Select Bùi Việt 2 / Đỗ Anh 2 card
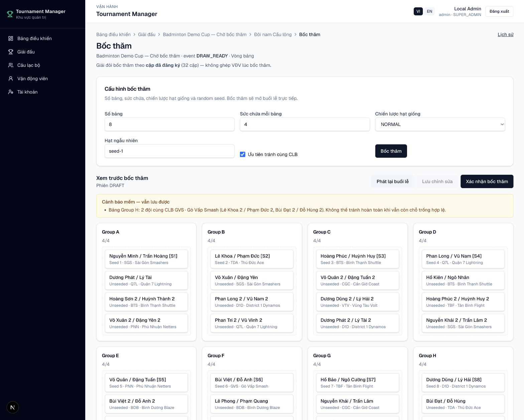Screen dimensions: 524x420 pos(146,404)
